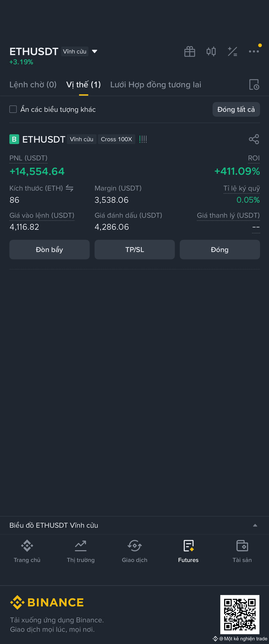Image resolution: width=269 pixels, height=644 pixels.
Task: Switch the size unit with the swap arrows
Action: coord(69,188)
